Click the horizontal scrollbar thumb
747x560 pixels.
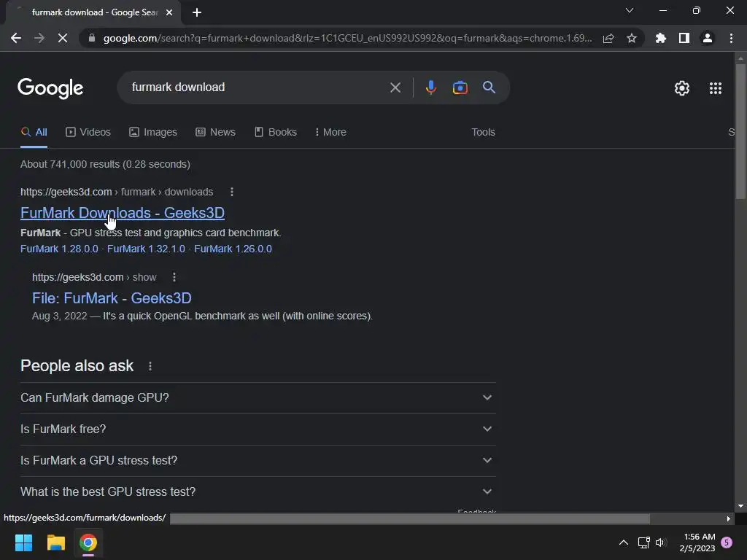click(x=410, y=518)
